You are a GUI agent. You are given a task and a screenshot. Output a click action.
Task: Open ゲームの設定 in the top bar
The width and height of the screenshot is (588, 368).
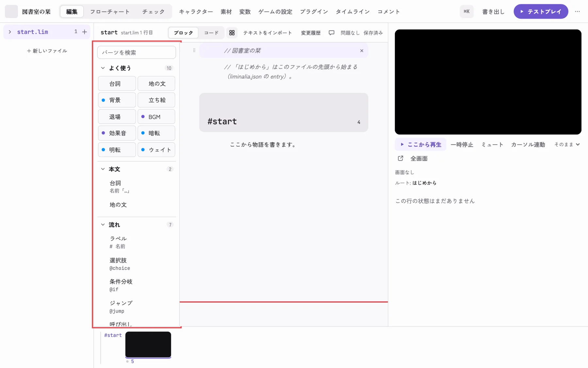(275, 11)
